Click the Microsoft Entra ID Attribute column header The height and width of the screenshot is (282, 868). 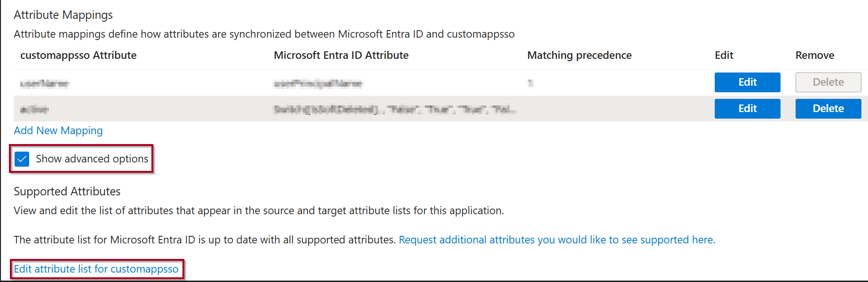tap(341, 56)
